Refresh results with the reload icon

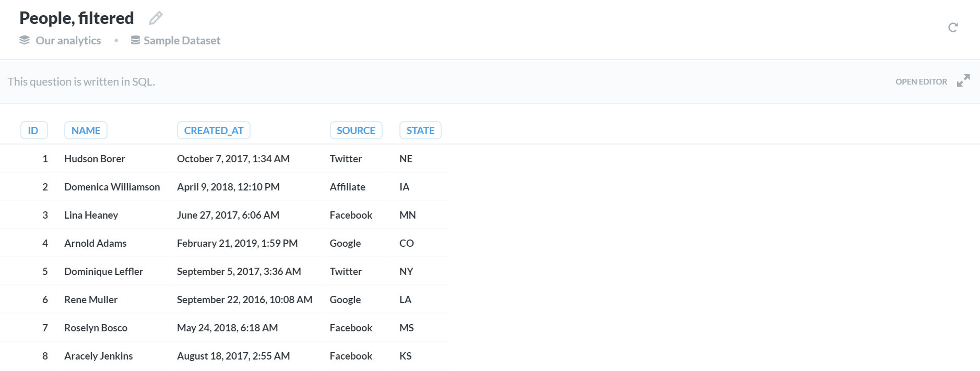coord(953,27)
